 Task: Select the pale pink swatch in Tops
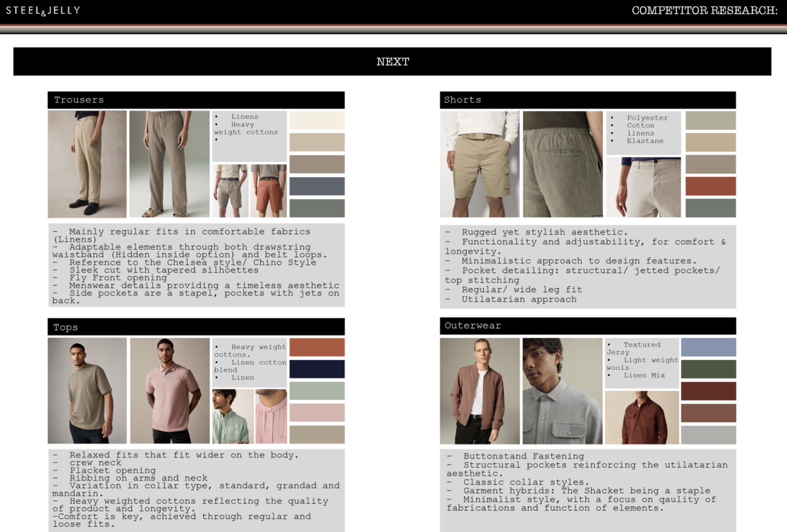pos(317,413)
